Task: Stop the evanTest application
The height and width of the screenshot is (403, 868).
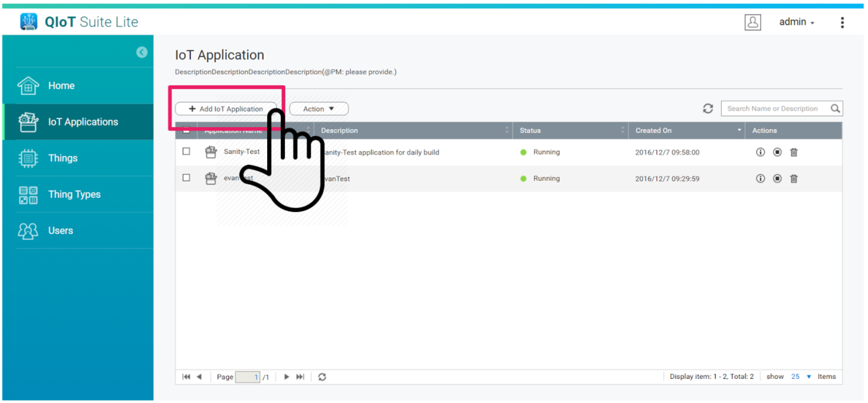Action: [x=777, y=178]
